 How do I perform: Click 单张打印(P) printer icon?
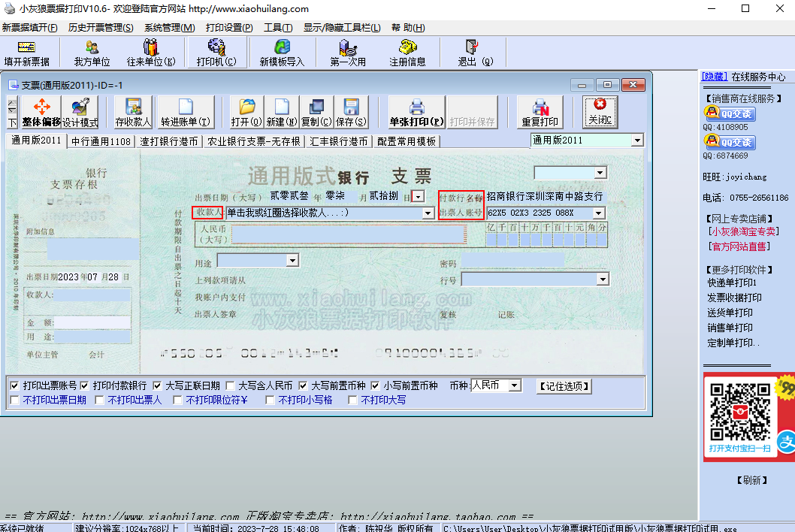tap(417, 112)
